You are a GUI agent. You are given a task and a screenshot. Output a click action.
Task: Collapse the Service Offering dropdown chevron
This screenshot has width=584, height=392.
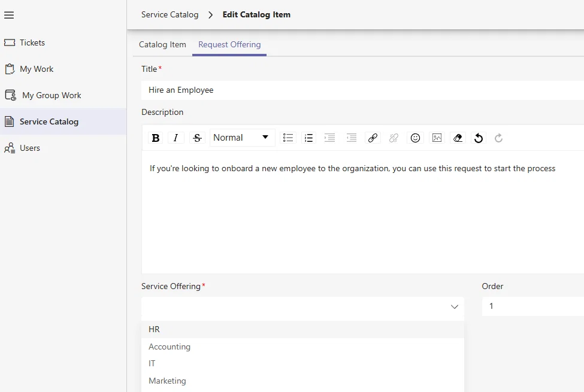(455, 306)
